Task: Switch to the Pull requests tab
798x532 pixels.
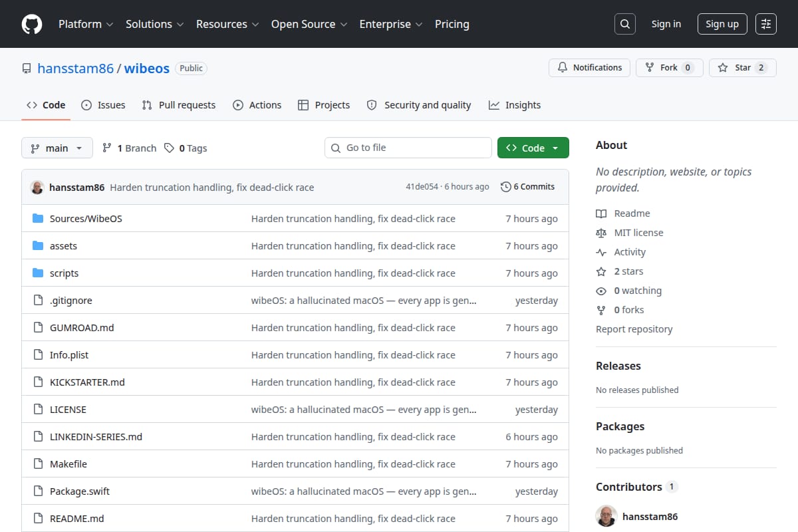Action: pos(179,105)
